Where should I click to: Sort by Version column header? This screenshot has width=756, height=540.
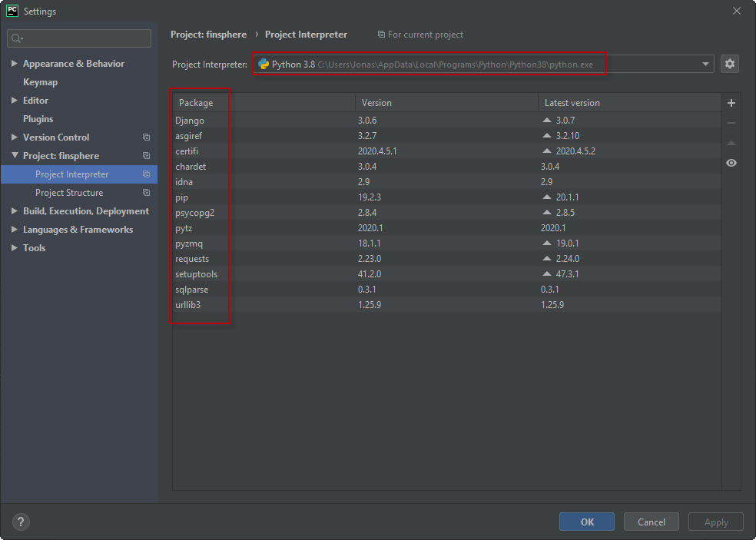446,103
